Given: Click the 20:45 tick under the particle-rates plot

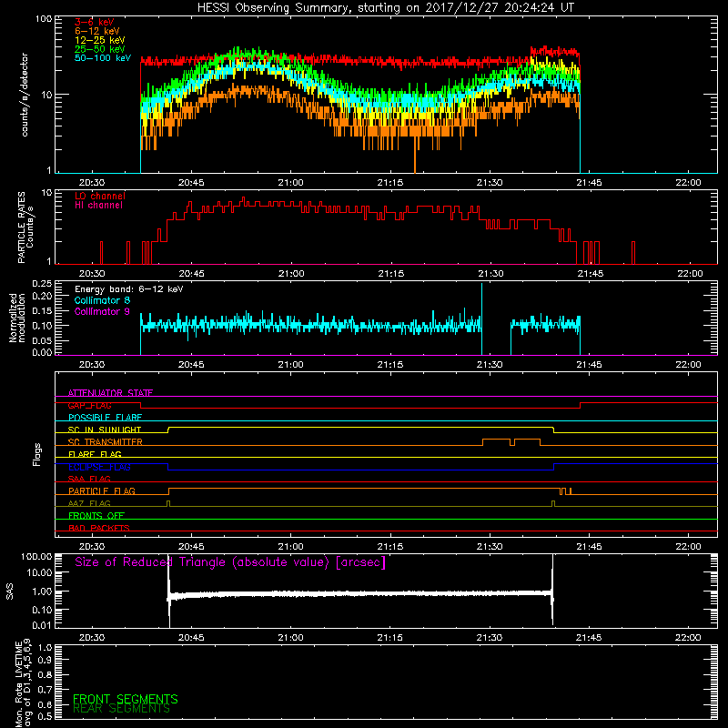Looking at the screenshot, I should tap(191, 274).
